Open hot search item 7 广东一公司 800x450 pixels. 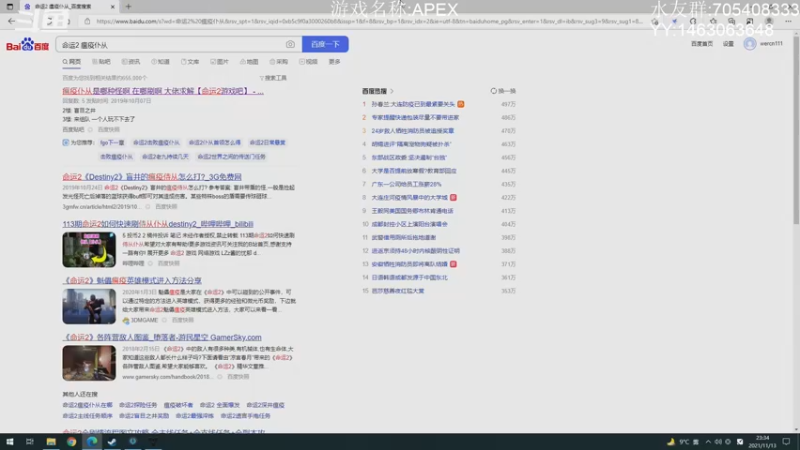click(406, 184)
